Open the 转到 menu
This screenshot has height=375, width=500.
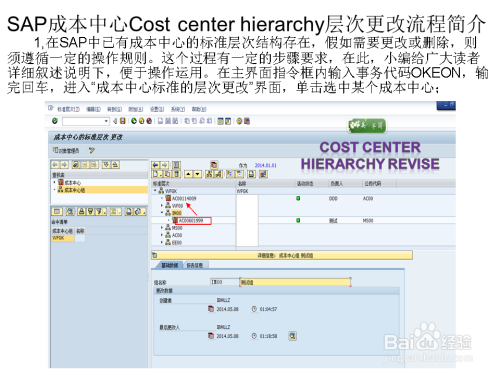tap(114, 109)
